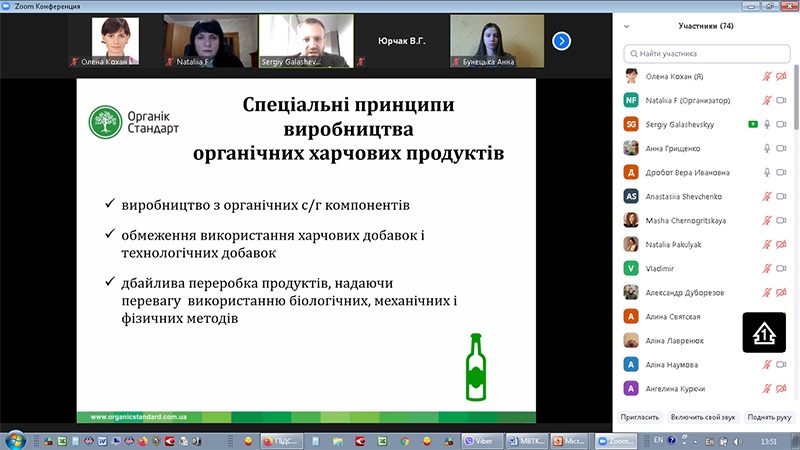This screenshot has width=800, height=450.
Task: Click Masha Chernogritskaya's camera icon
Action: [781, 220]
